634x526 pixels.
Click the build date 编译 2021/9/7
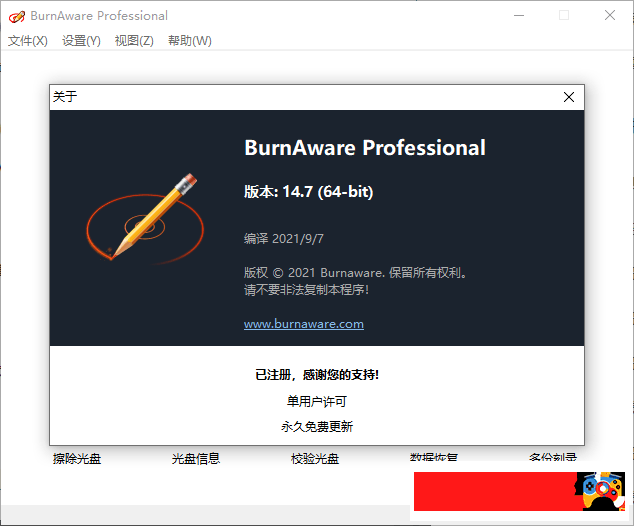(x=283, y=239)
